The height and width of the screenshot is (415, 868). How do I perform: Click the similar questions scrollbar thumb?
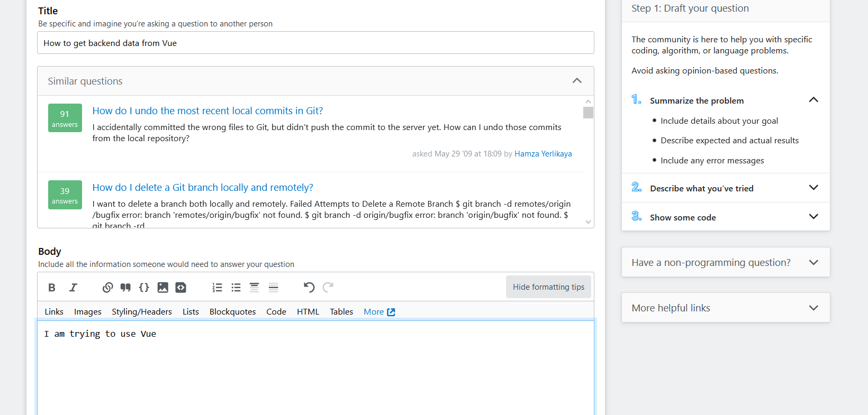588,113
